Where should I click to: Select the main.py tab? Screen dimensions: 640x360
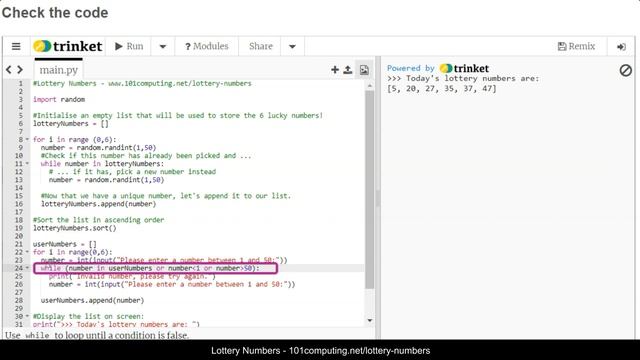[x=59, y=70]
